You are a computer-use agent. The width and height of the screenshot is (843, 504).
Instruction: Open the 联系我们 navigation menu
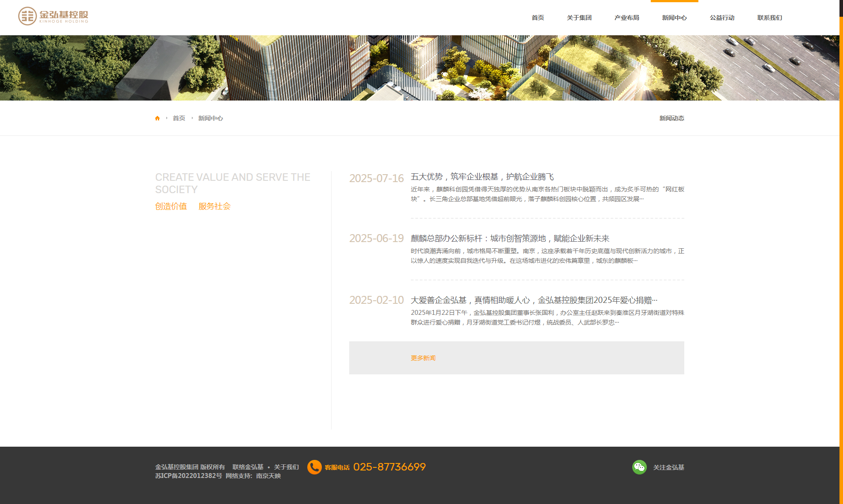769,17
